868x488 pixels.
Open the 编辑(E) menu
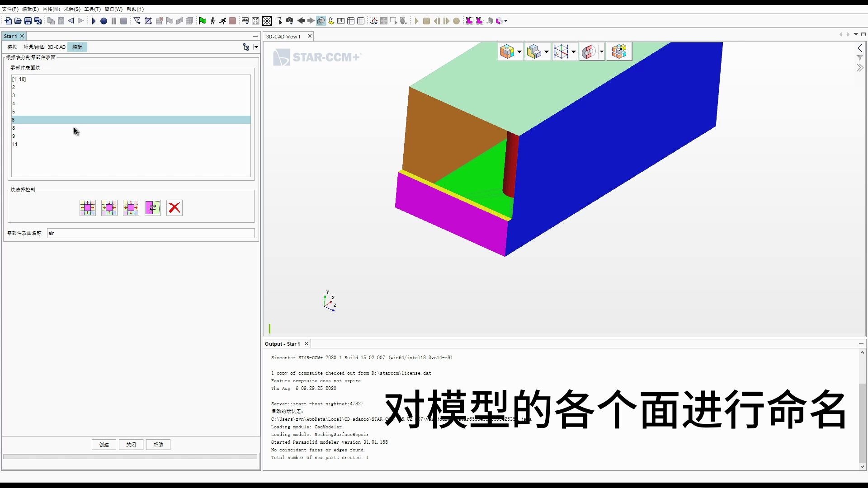[x=30, y=9]
